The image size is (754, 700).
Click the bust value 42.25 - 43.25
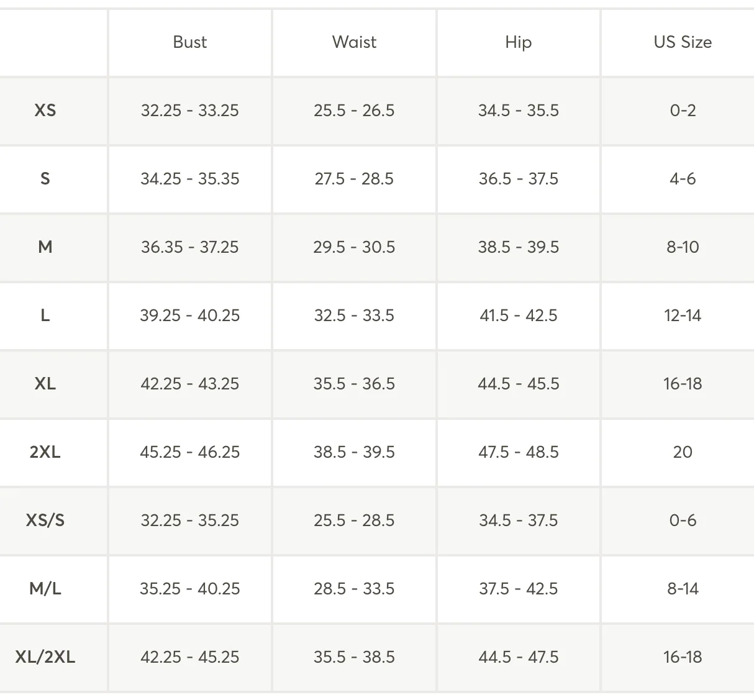tap(189, 384)
